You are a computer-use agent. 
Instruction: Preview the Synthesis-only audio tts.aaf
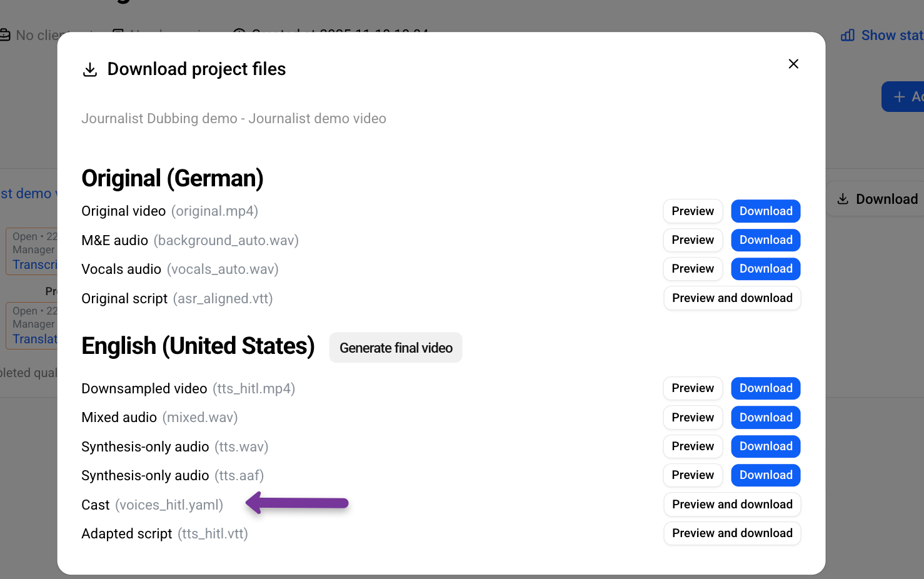693,475
